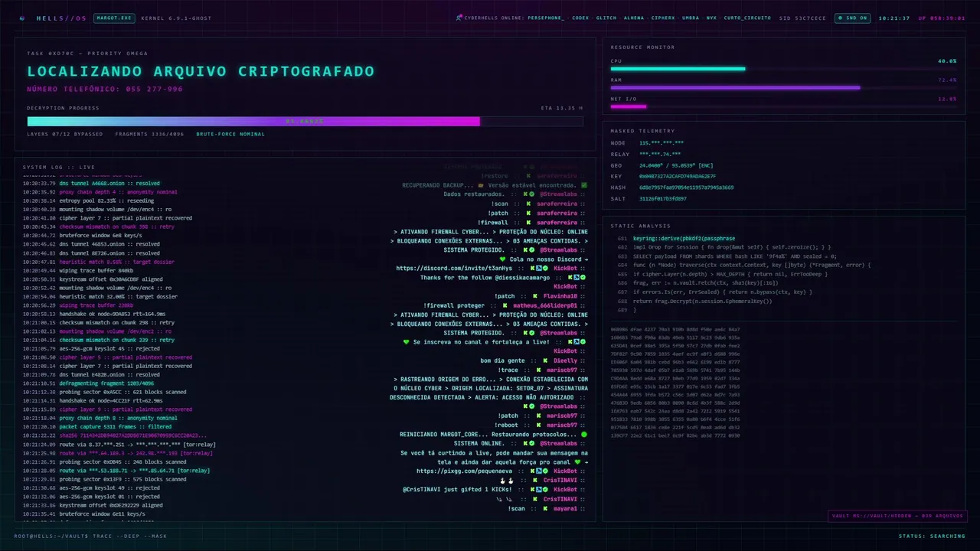Click saraferreira on the !firewall row
This screenshot has width=980, height=551.
point(557,222)
